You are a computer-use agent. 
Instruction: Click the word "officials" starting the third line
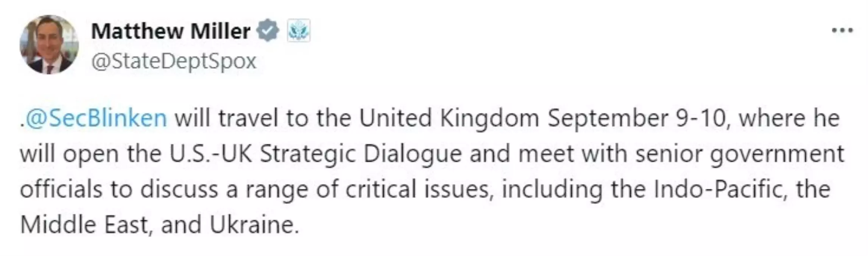click(x=61, y=189)
